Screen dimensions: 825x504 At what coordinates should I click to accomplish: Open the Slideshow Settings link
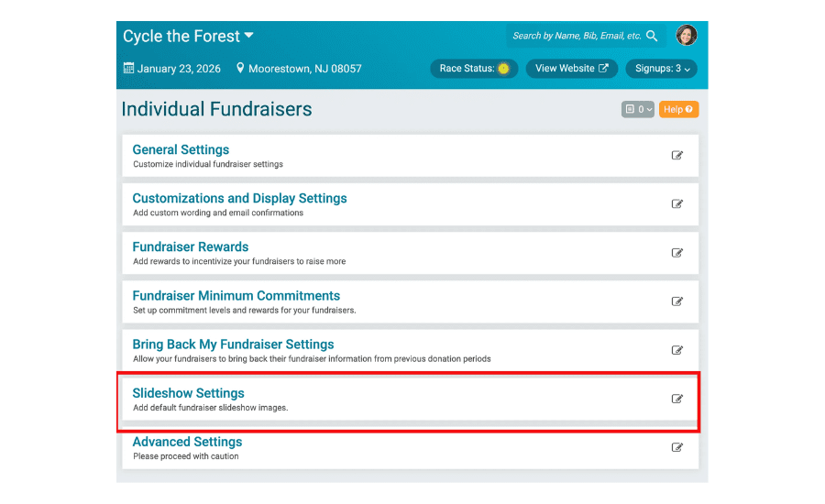[x=188, y=393]
